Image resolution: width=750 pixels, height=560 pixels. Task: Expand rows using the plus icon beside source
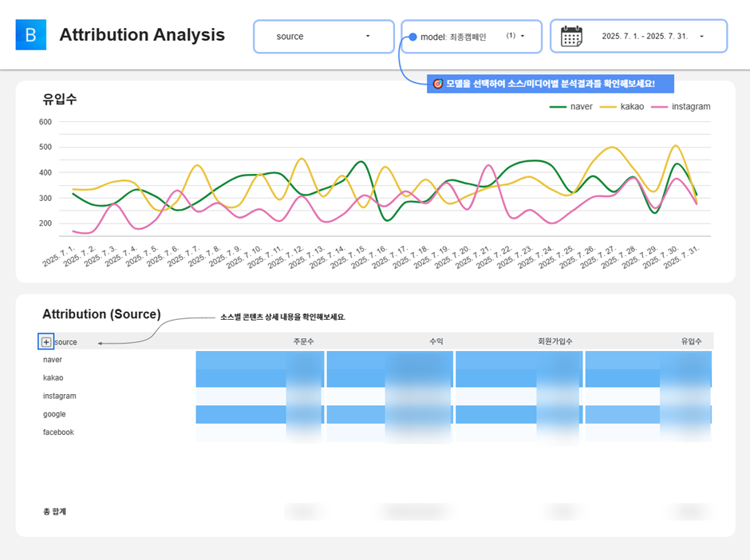(x=46, y=342)
